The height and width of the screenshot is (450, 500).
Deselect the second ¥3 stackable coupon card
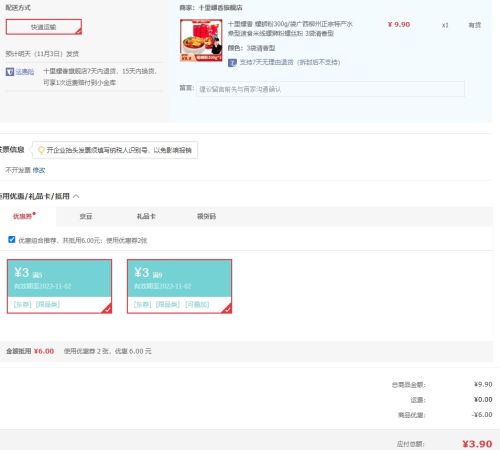tap(179, 286)
